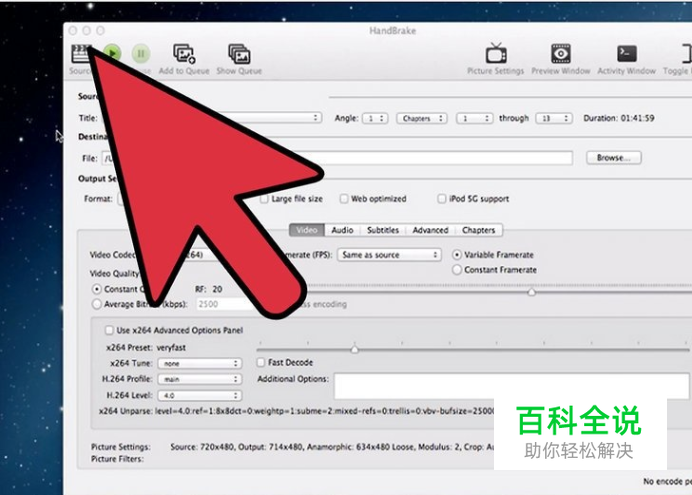The width and height of the screenshot is (692, 495).
Task: Click the RF quality slider handle
Action: 532,292
